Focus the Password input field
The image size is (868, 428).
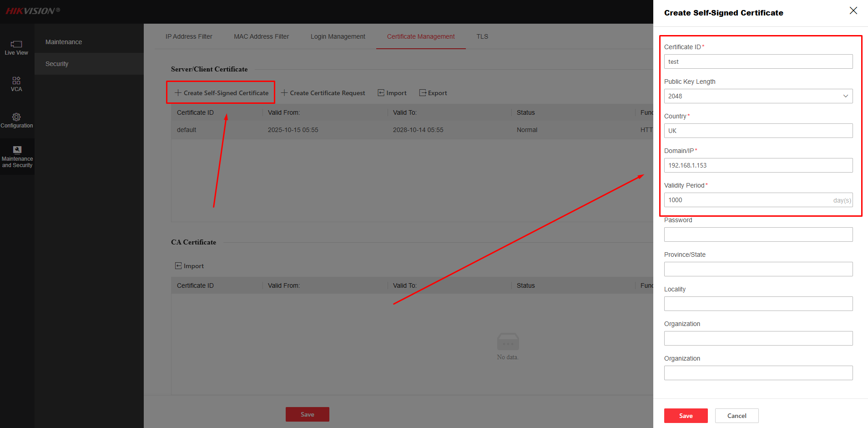pos(758,234)
